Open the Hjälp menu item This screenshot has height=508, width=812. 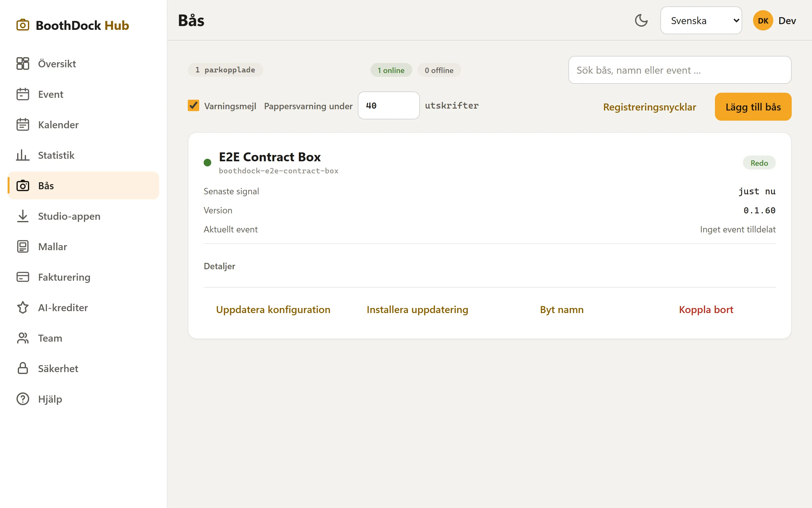(x=83, y=399)
